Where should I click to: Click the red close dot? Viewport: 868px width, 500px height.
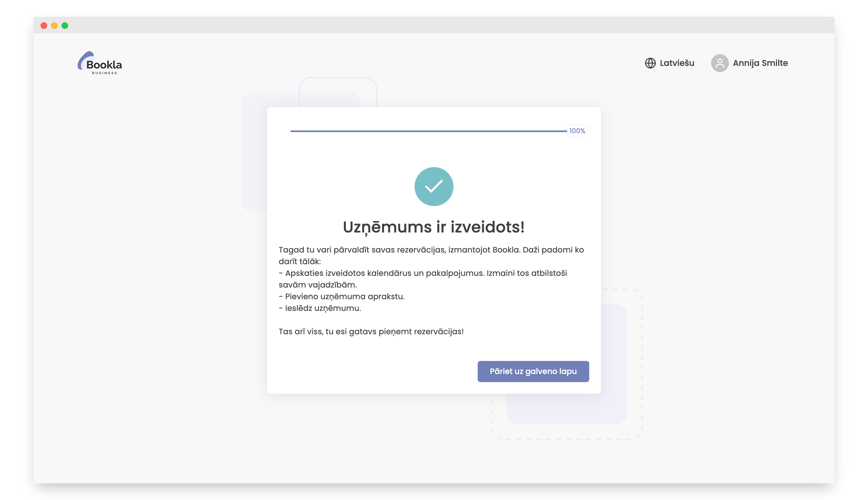44,25
